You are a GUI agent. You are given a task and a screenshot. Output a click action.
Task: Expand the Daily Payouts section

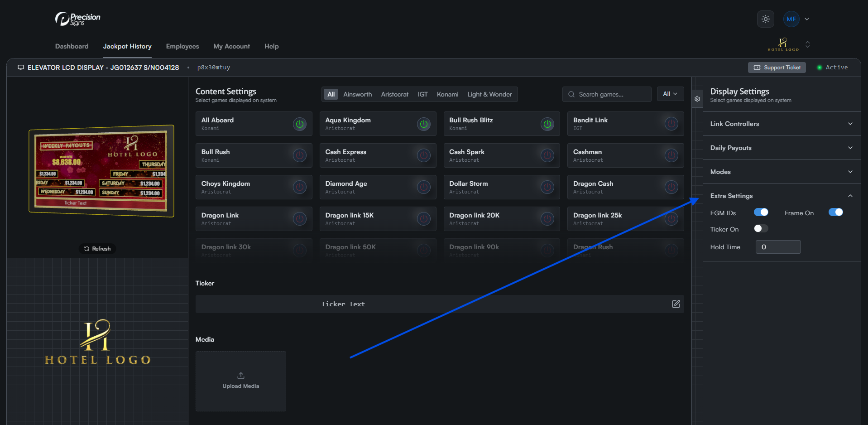(x=782, y=148)
